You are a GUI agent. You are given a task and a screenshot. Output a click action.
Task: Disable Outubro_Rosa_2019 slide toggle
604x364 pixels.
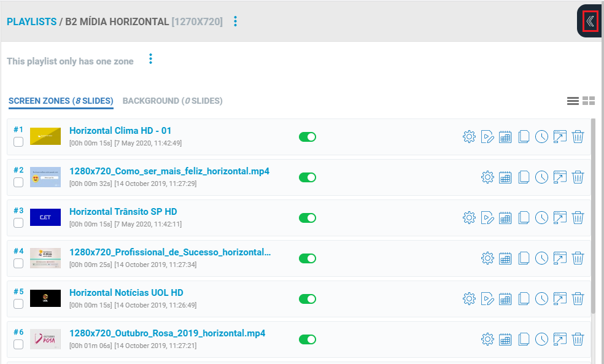click(x=308, y=339)
